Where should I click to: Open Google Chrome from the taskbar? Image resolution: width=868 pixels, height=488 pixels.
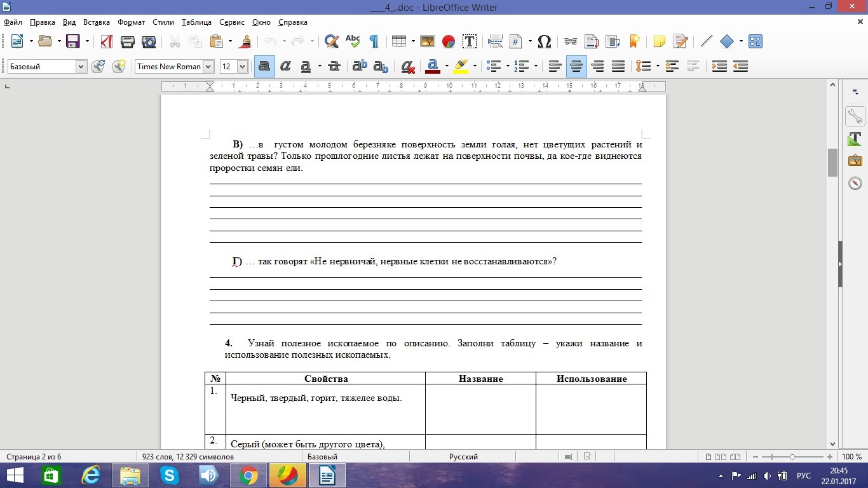click(248, 475)
